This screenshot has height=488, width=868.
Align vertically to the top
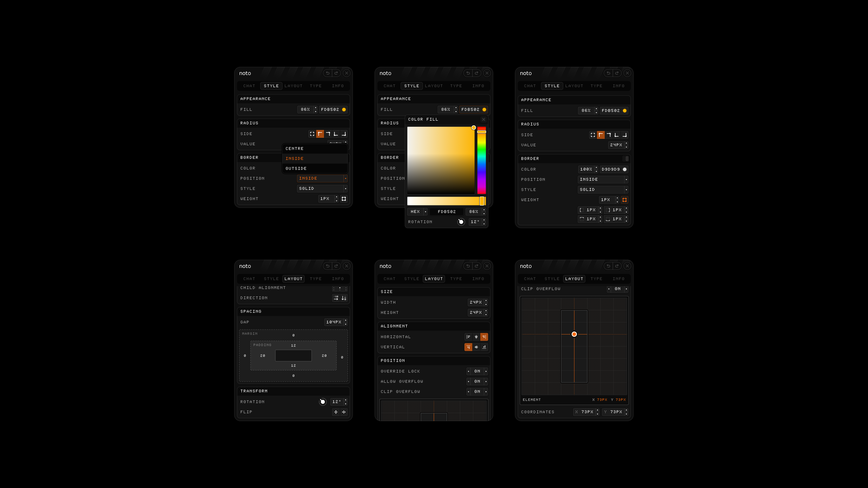468,347
